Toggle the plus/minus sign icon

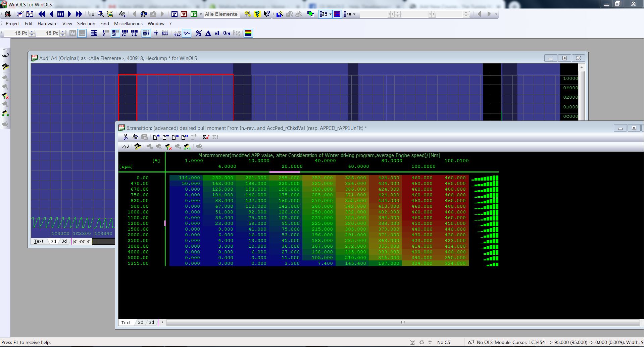tap(187, 33)
